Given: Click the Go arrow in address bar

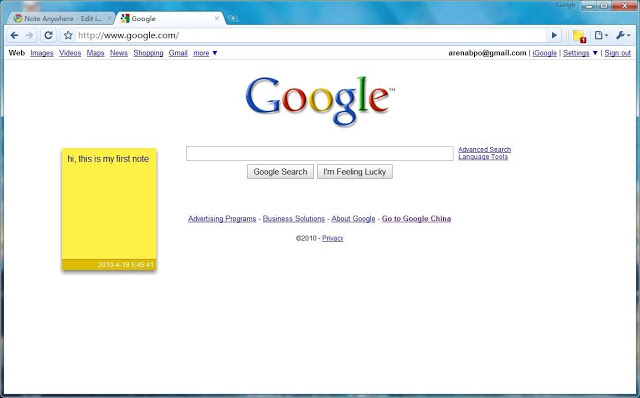Looking at the screenshot, I should (x=554, y=36).
